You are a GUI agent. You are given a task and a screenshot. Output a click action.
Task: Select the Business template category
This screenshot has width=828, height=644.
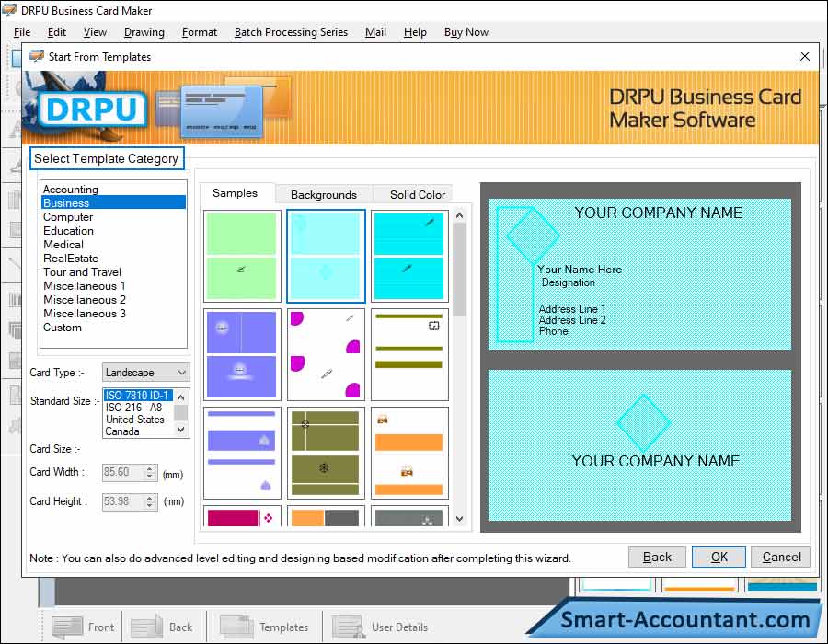coord(113,202)
